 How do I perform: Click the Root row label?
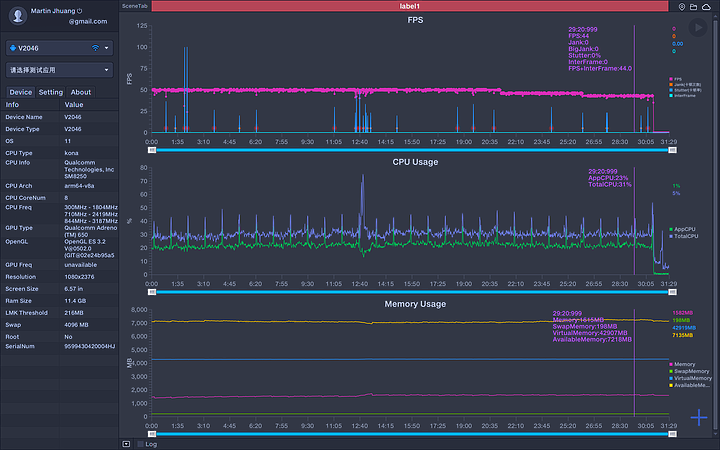pos(12,337)
